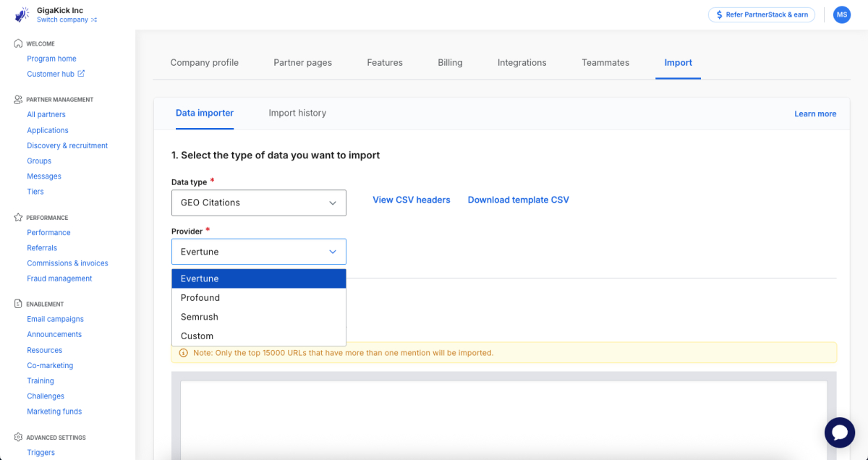This screenshot has width=868, height=460.
Task: Open the MS user avatar menu
Action: (842, 14)
